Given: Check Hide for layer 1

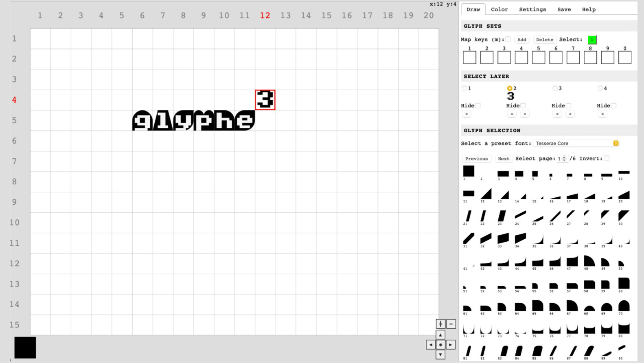Looking at the screenshot, I should coord(478,106).
